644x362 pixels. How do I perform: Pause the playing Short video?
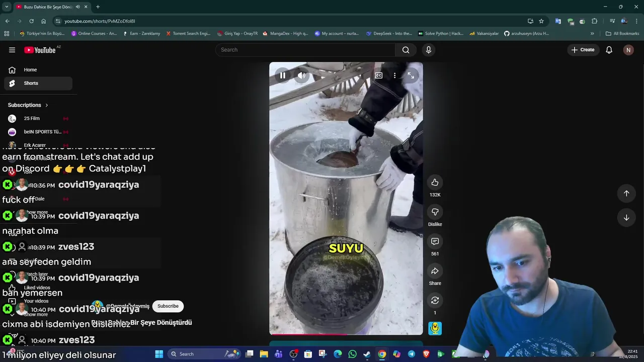coord(283,75)
